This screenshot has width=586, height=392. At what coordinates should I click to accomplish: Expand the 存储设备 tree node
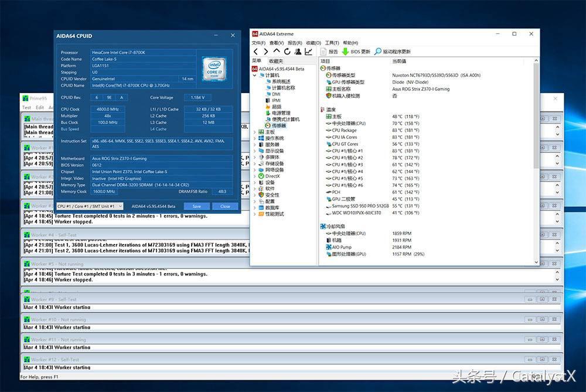255,163
